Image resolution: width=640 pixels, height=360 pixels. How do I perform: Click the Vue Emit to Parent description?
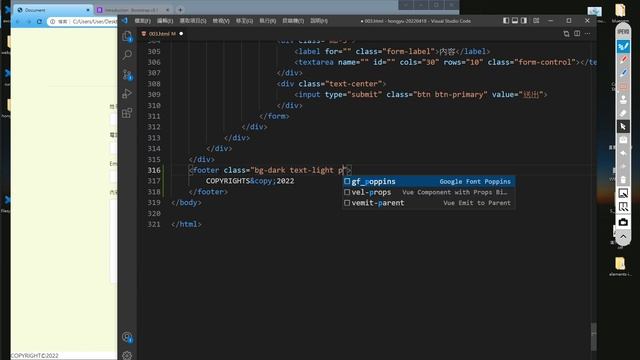tap(477, 203)
